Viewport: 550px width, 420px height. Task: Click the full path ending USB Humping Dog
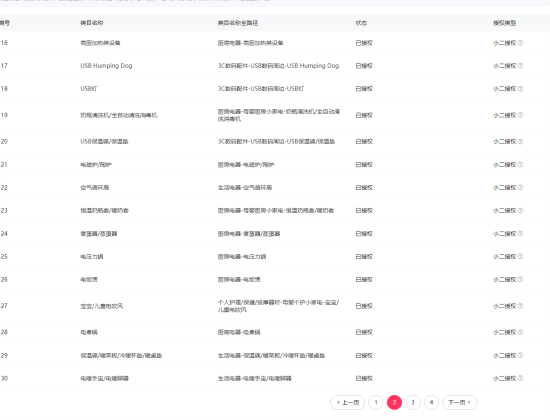pyautogui.click(x=279, y=66)
